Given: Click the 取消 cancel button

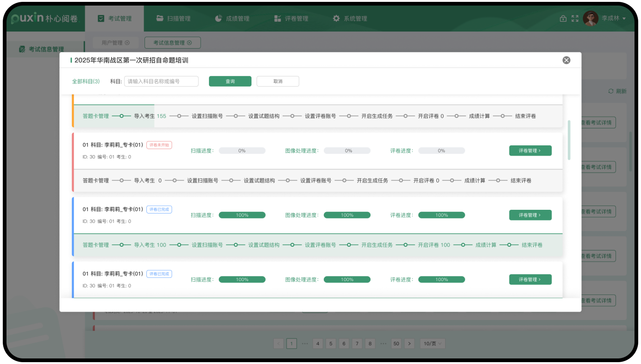Looking at the screenshot, I should point(277,82).
